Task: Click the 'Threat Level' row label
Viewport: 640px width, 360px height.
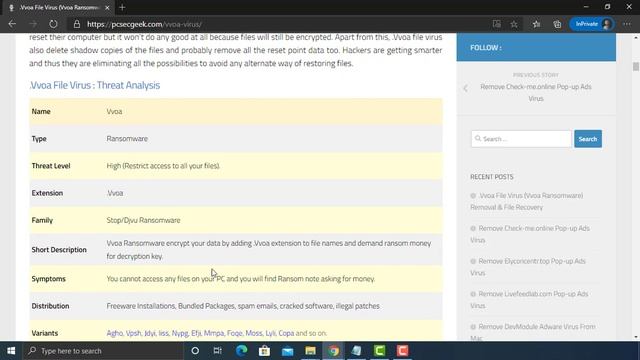Action: click(51, 166)
